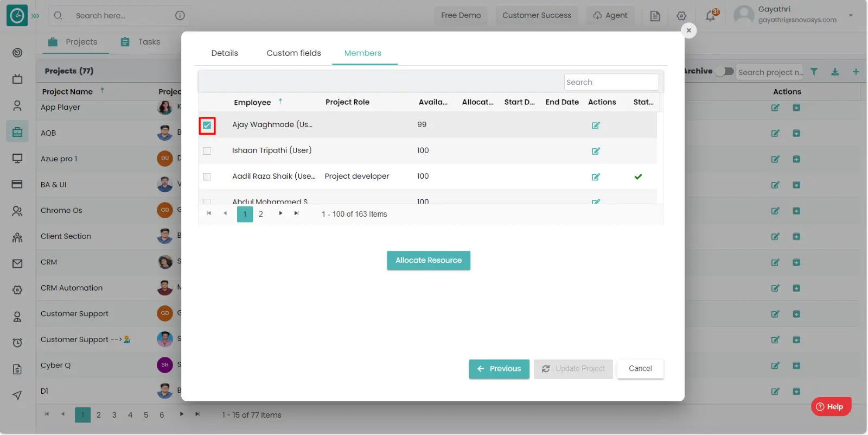This screenshot has width=868, height=435.
Task: Edit the AQB project
Action: [775, 134]
